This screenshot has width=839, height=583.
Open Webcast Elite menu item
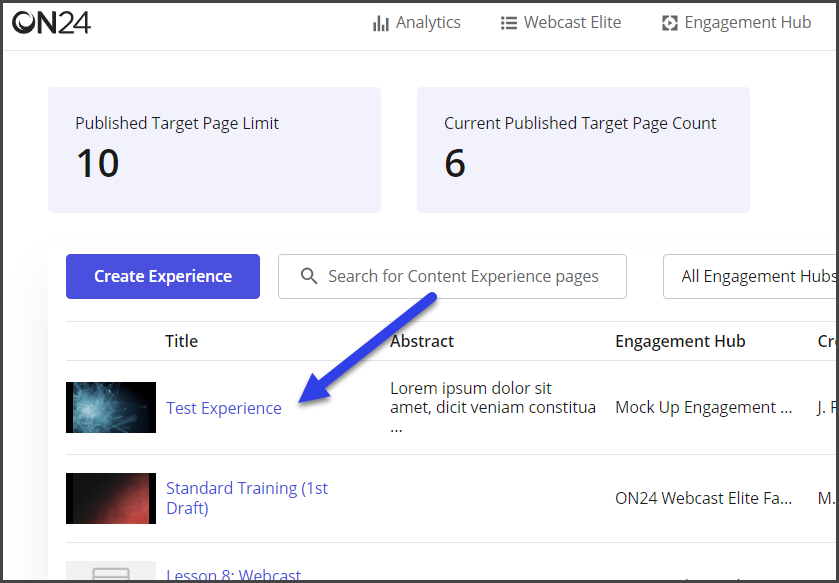(x=561, y=22)
